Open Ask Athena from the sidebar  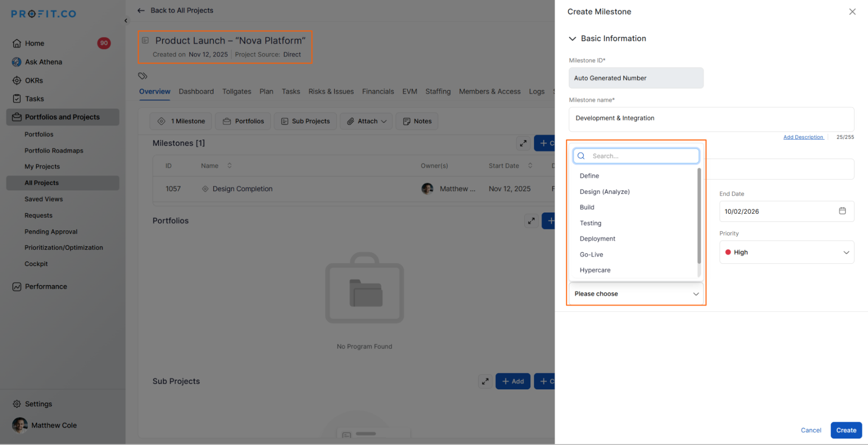click(43, 62)
